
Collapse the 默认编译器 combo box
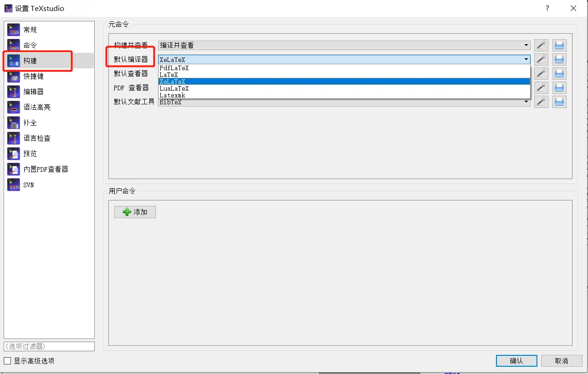[x=344, y=59]
